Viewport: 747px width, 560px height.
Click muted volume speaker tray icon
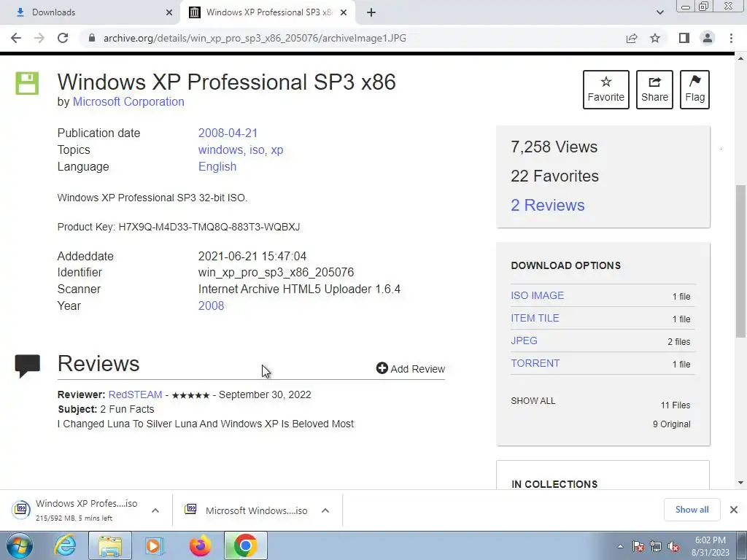point(673,546)
